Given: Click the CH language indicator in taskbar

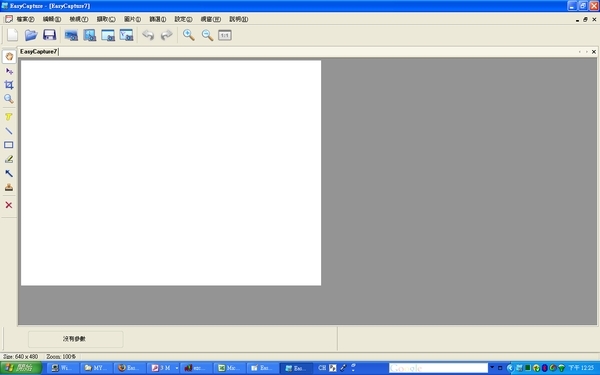Looking at the screenshot, I should [x=322, y=368].
